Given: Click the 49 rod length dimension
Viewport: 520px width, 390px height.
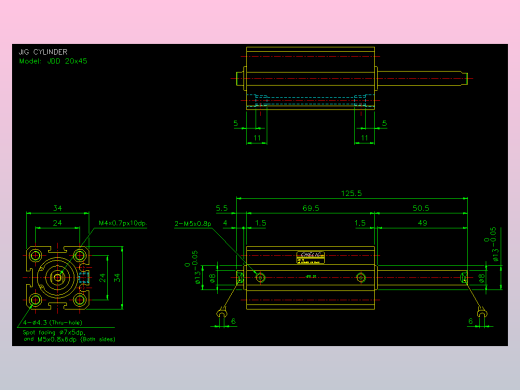Looking at the screenshot, I should coord(422,223).
